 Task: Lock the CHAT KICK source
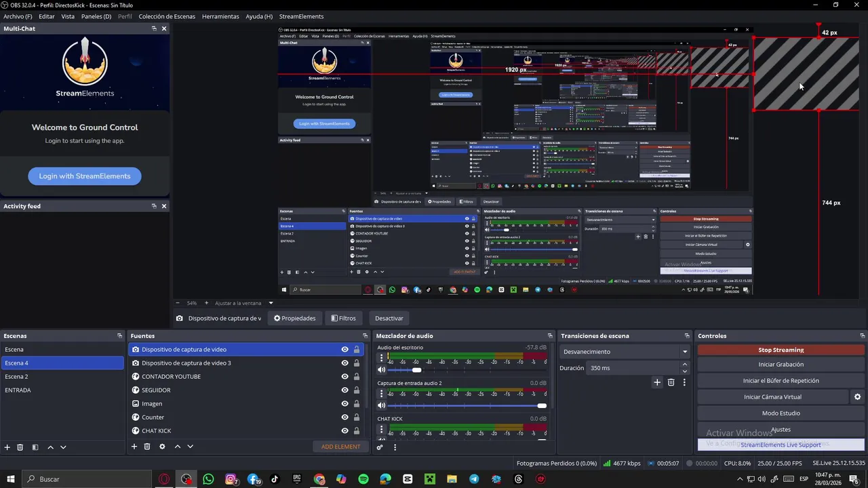pyautogui.click(x=357, y=431)
